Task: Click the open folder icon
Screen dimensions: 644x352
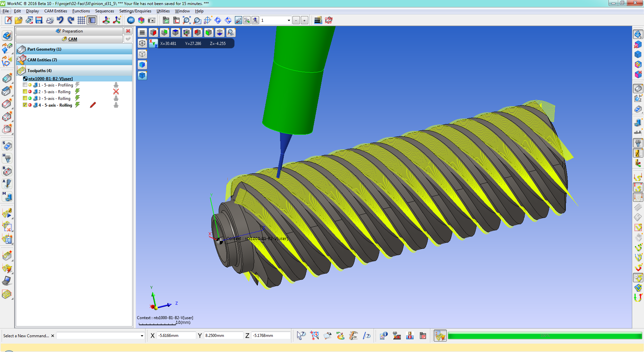Action: point(18,20)
